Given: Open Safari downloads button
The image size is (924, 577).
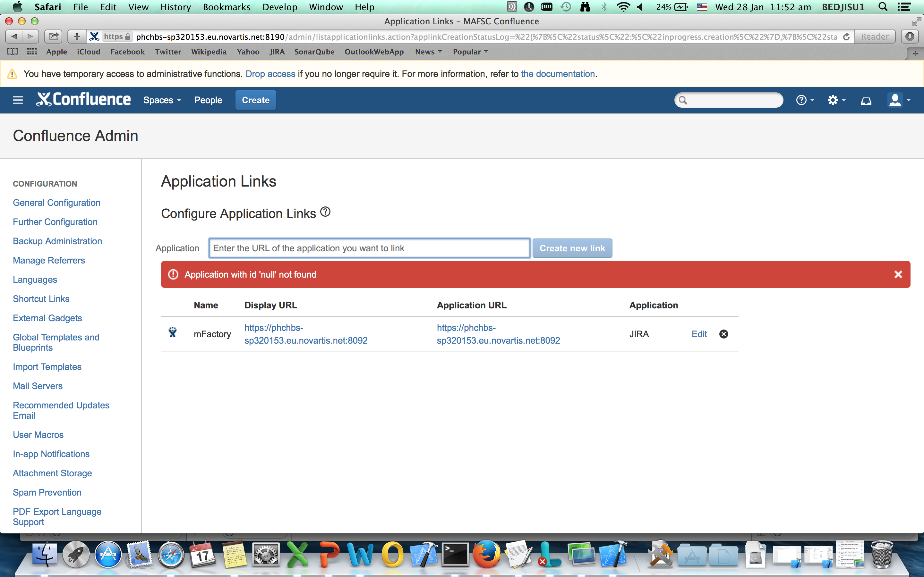Looking at the screenshot, I should pos(910,37).
